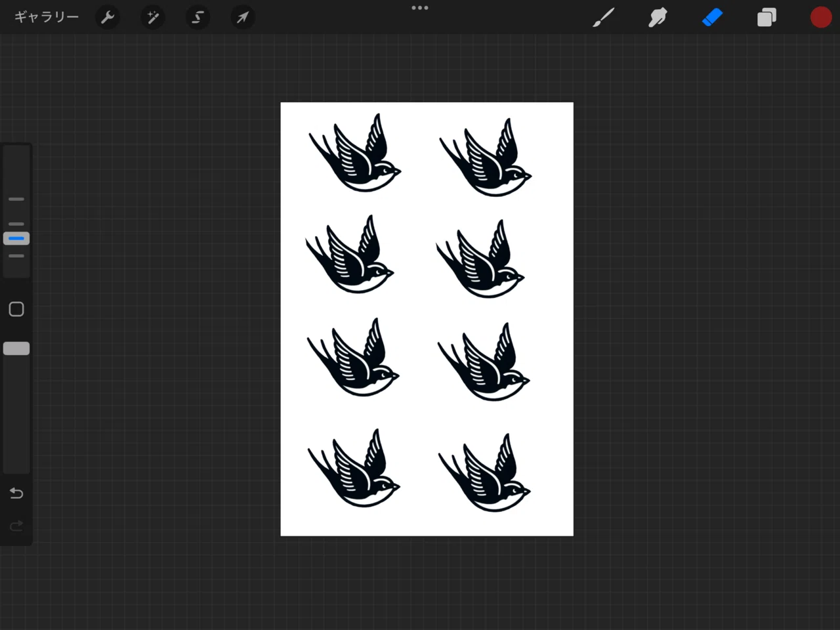Click the Undo arrow
This screenshot has height=630, width=840.
click(x=16, y=493)
